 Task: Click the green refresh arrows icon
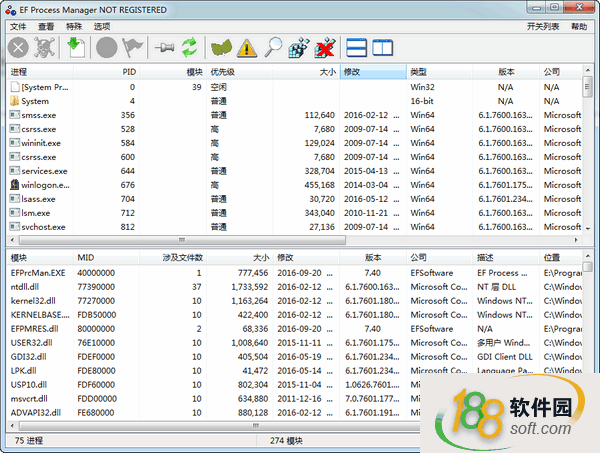[x=189, y=47]
